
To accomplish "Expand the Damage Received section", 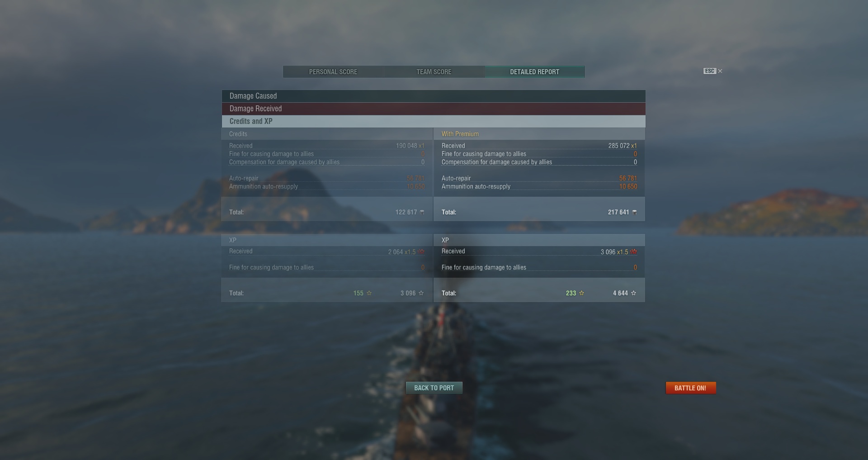I will tap(434, 109).
